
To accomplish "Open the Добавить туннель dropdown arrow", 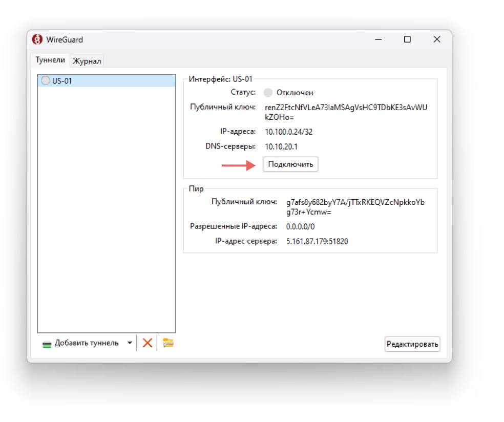I will click(x=130, y=343).
